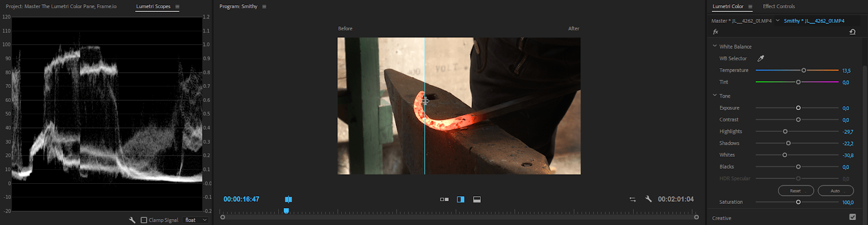Click the Saturation slider handle

(798, 202)
